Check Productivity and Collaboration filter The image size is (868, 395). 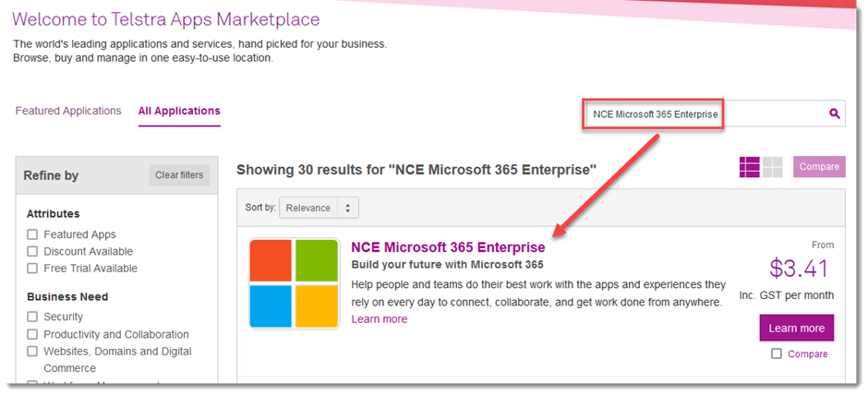tap(33, 334)
